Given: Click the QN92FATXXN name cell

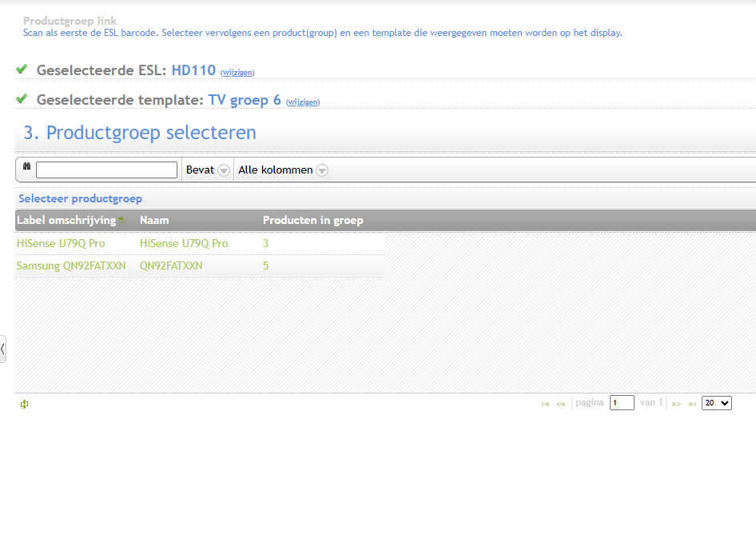Looking at the screenshot, I should click(x=171, y=266).
